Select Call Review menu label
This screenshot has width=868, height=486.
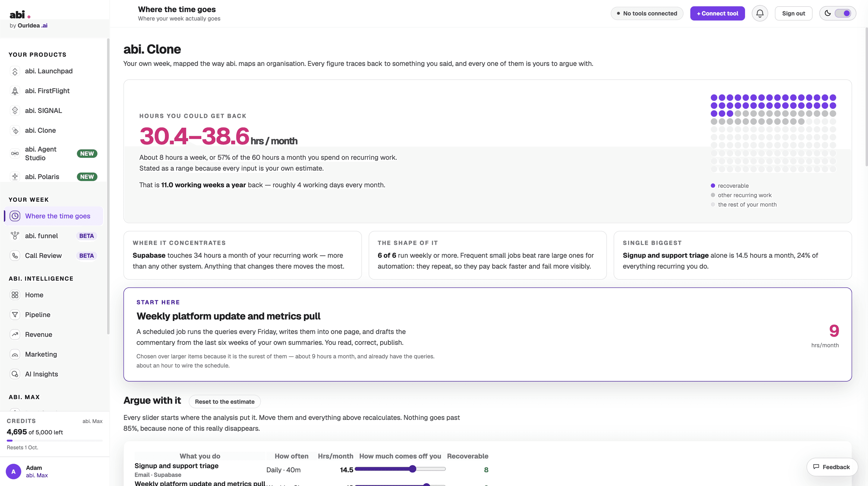click(43, 256)
